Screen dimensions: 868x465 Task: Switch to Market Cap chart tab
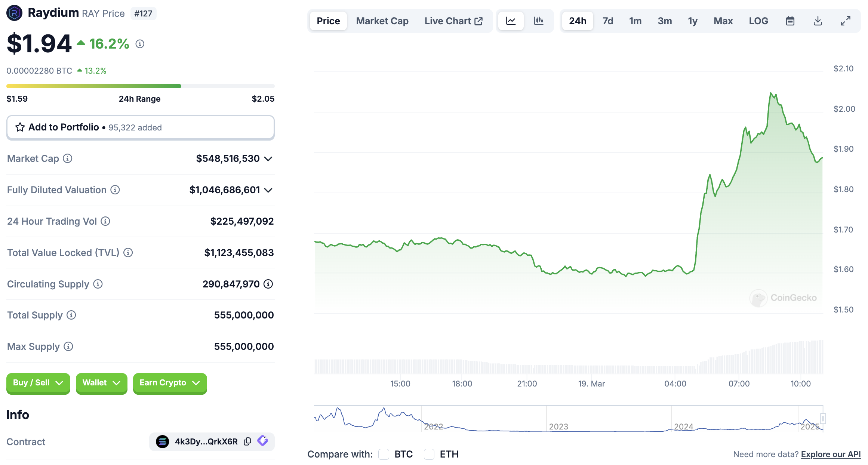pos(382,21)
